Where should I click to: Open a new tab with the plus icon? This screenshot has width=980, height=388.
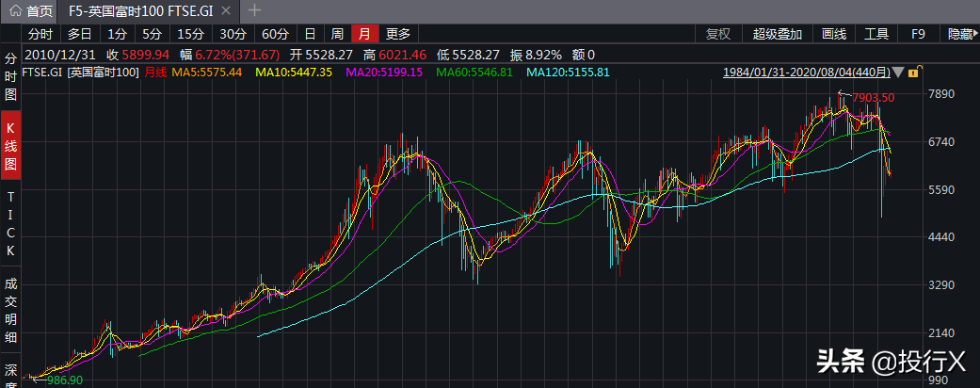tap(253, 11)
